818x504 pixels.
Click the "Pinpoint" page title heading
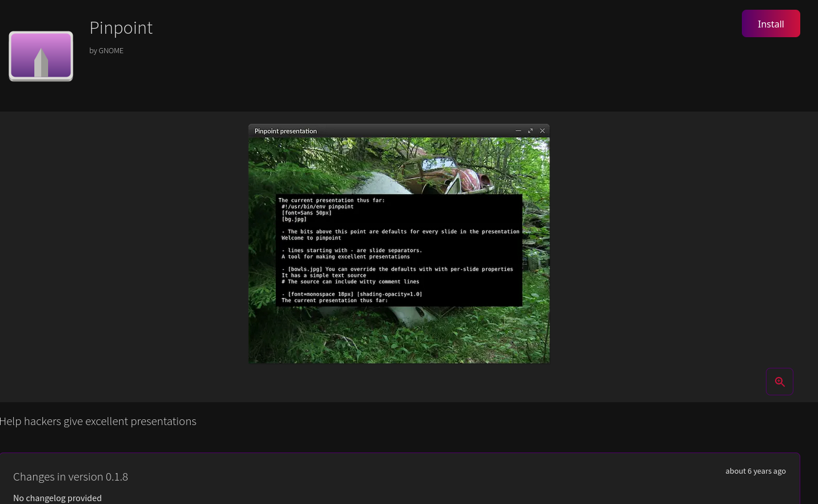(x=121, y=27)
